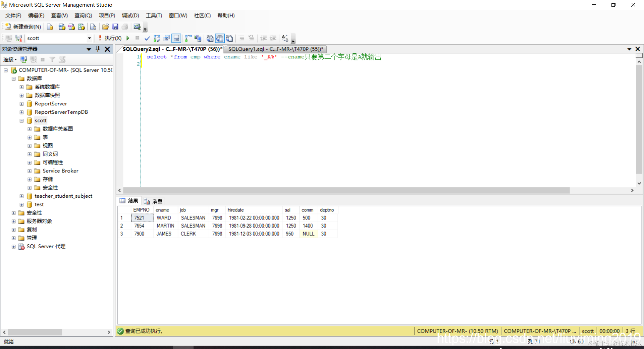The width and height of the screenshot is (644, 349).
Task: Click the Parse checkmark icon
Action: pos(147,38)
